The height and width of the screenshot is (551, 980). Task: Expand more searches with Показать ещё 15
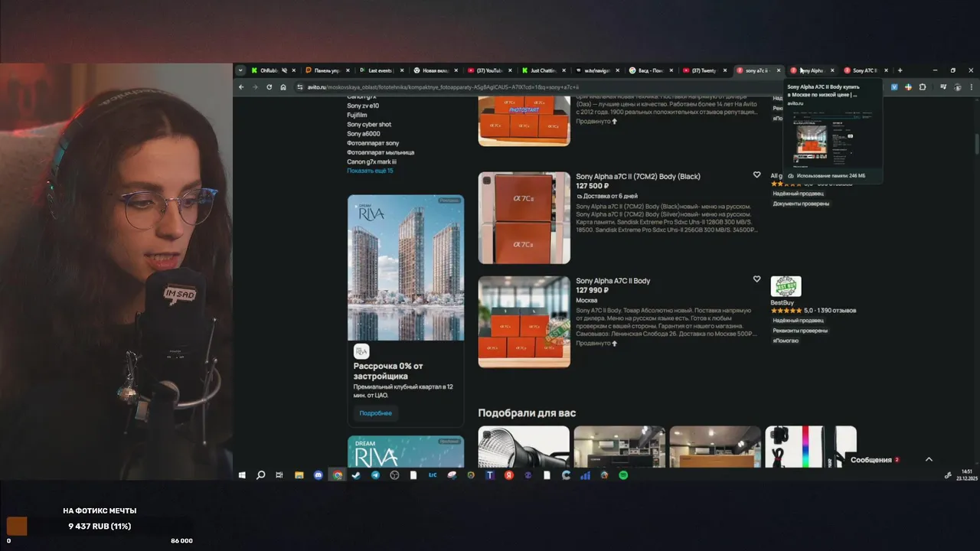tap(370, 171)
